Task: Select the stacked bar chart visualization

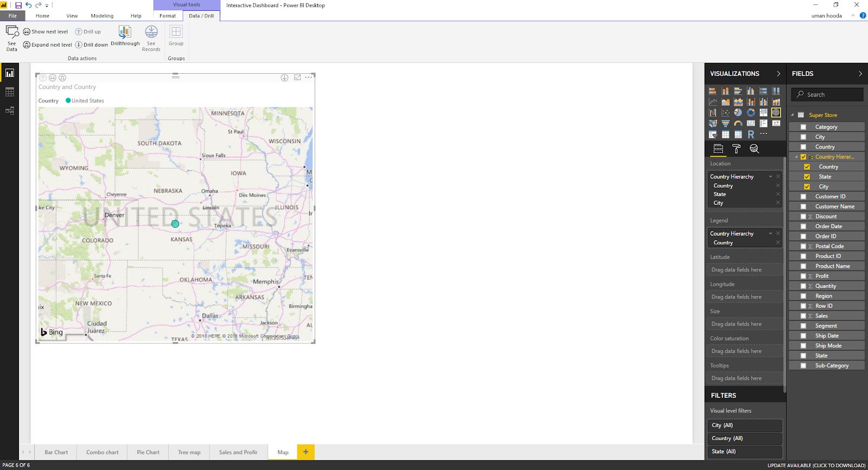Action: click(713, 91)
